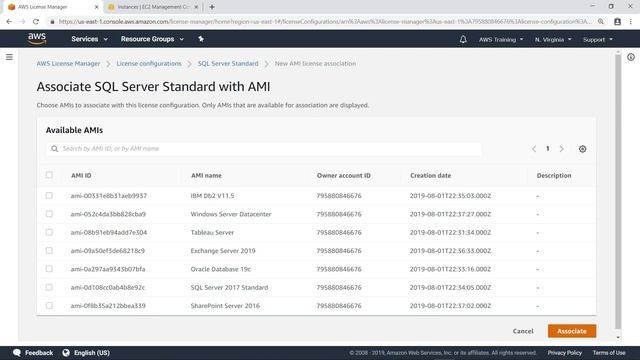Close the AWS License Manager tab
Viewport: 640px width, 360px height.
(96, 7)
